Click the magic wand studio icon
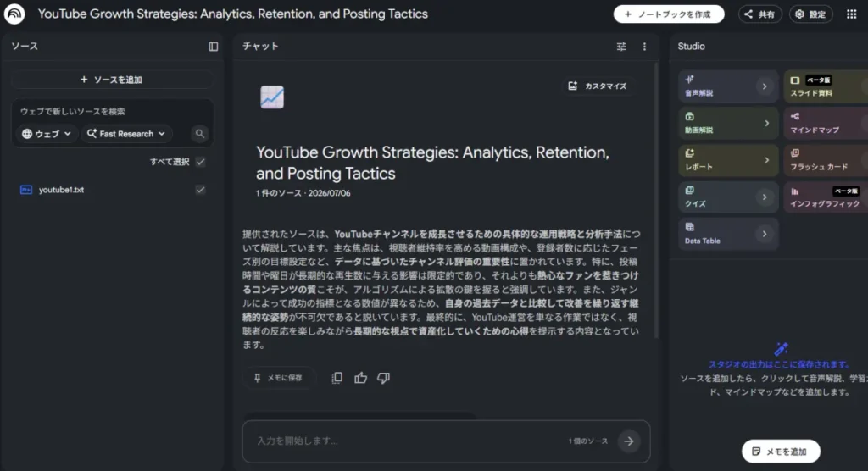Viewport: 868px width, 471px height. [x=781, y=349]
